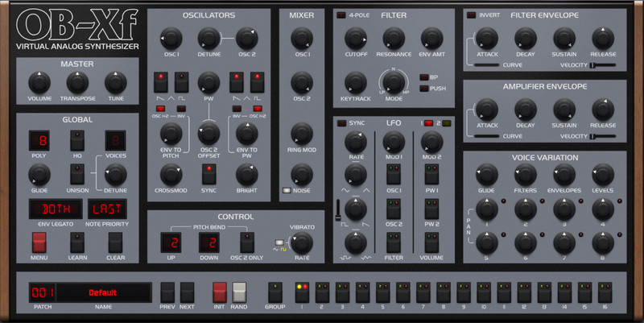Click the LFO Mod 1 knob

tap(394, 143)
